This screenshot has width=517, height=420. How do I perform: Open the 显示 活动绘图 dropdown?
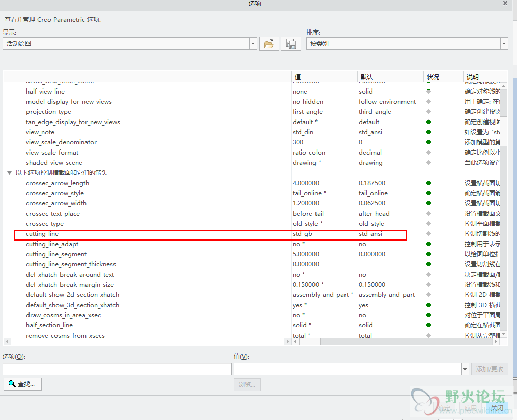253,44
